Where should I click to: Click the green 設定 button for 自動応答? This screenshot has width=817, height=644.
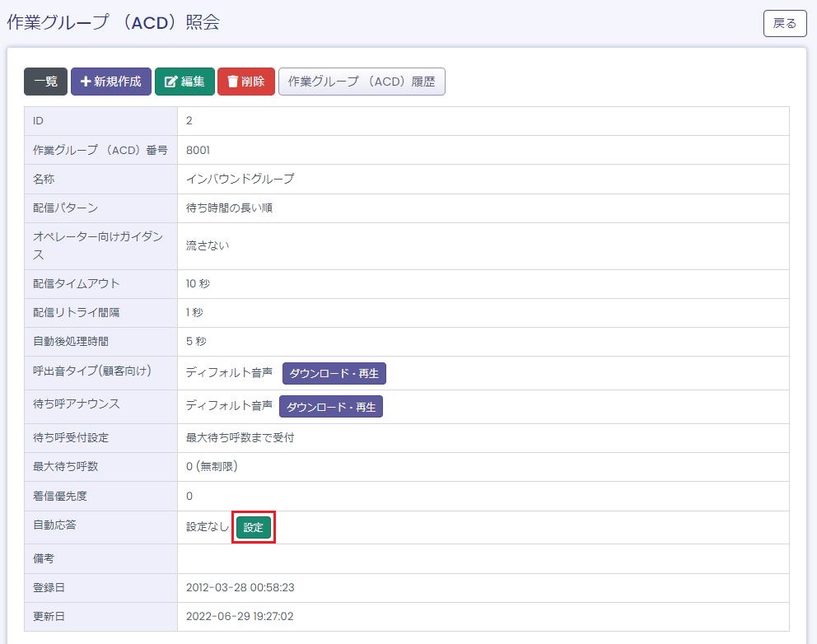[x=253, y=528]
